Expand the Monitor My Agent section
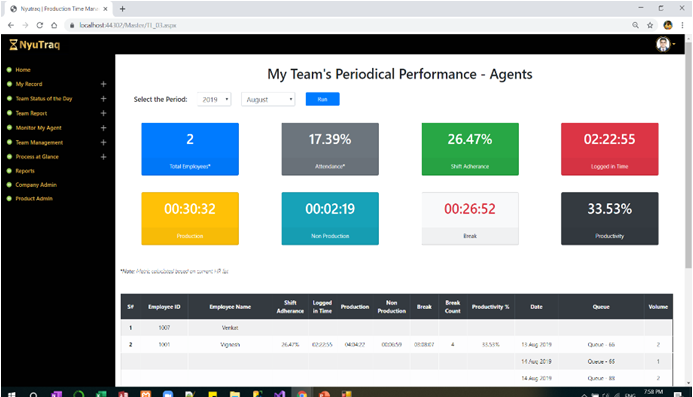 [103, 128]
